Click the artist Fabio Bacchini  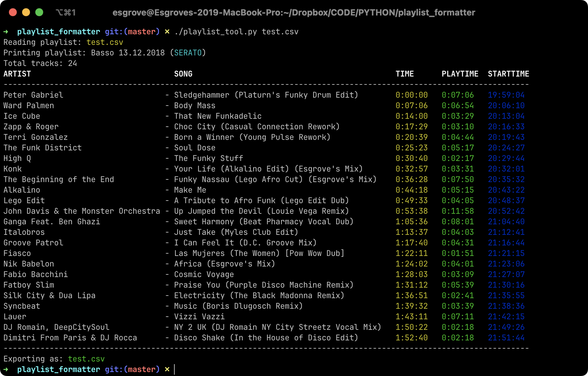(36, 274)
